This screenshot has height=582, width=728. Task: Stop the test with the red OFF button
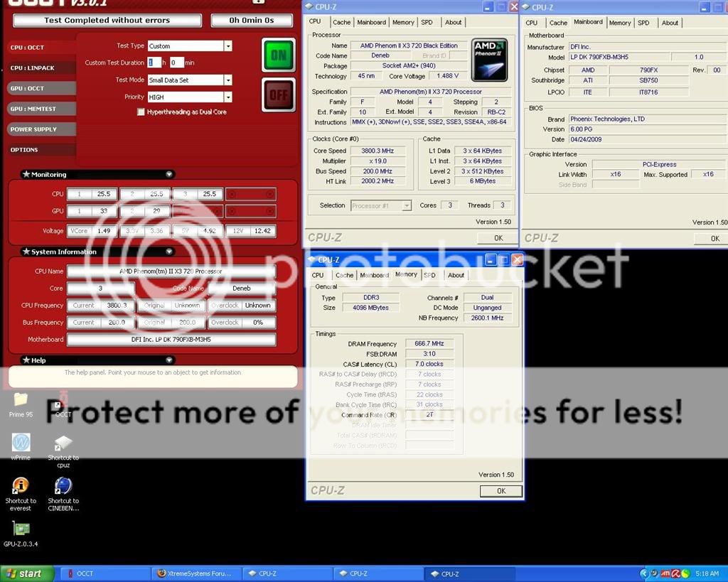[278, 95]
